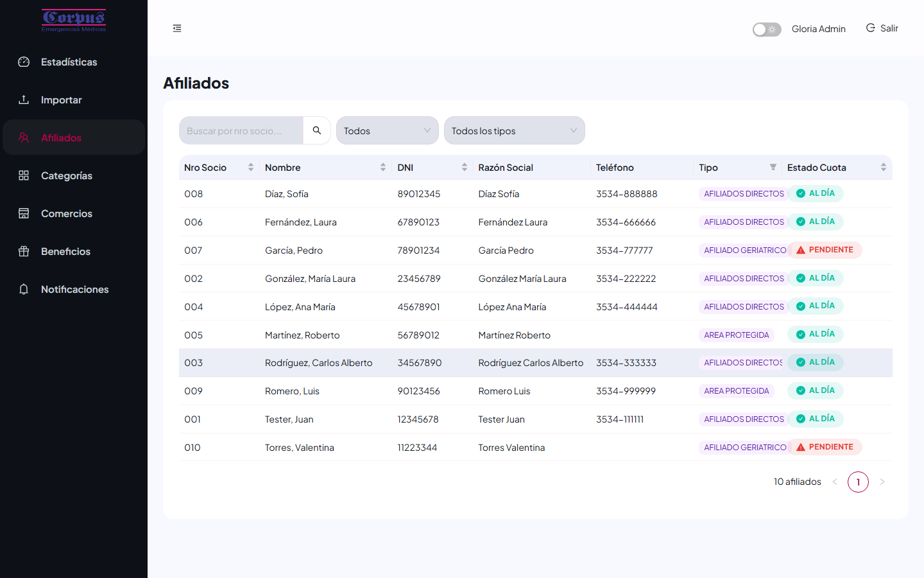Sort by Nombre column arrows

click(383, 168)
